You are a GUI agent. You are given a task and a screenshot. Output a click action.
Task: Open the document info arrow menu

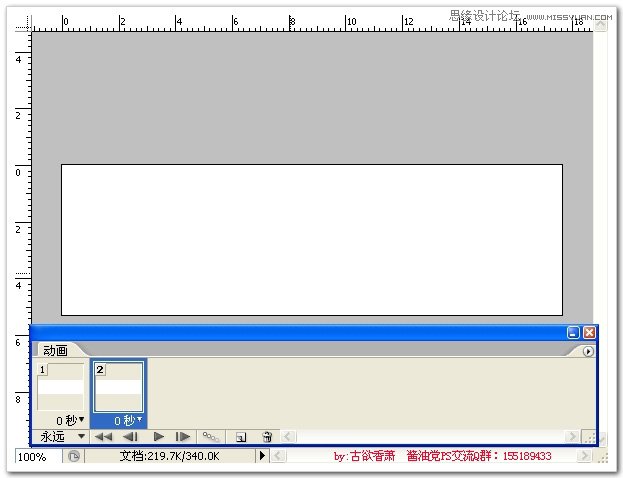click(x=262, y=456)
